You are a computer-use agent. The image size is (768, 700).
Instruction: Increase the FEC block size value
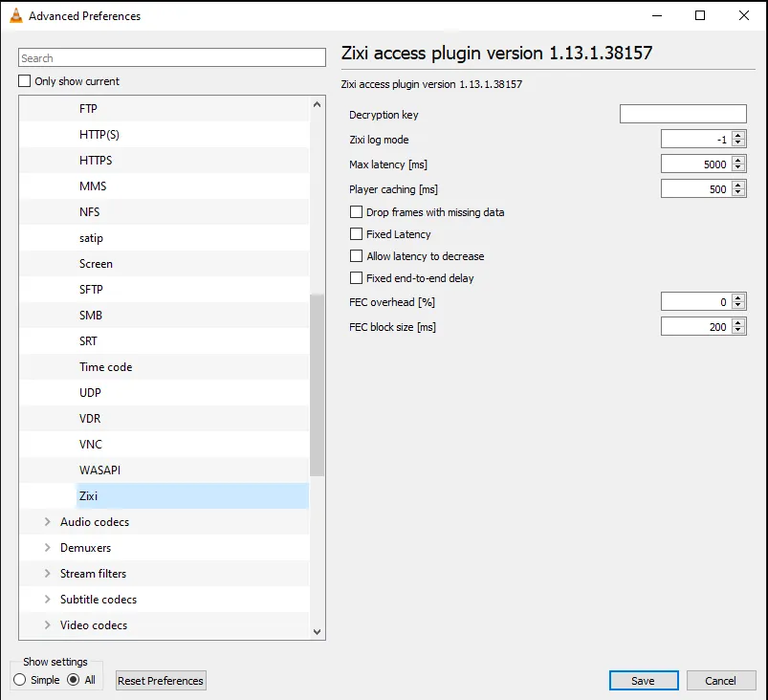tap(738, 323)
